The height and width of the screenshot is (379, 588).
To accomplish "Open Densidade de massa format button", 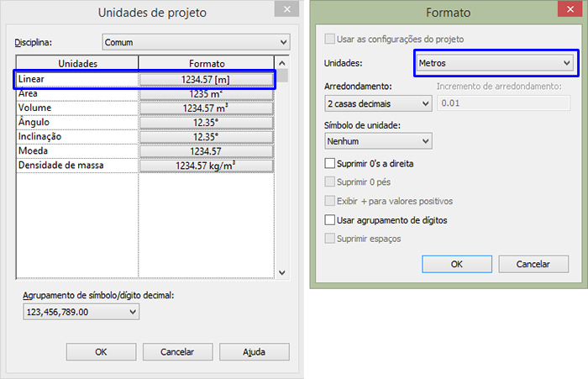I will pyautogui.click(x=206, y=166).
